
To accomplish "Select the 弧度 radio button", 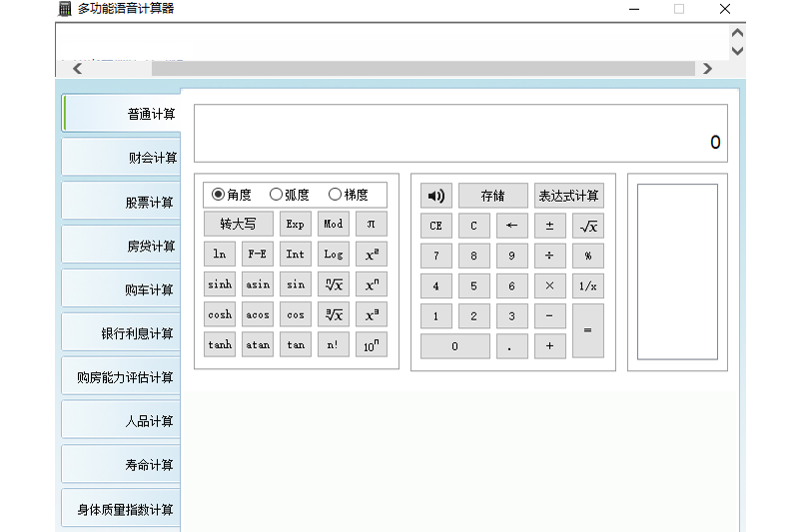I will 276,195.
